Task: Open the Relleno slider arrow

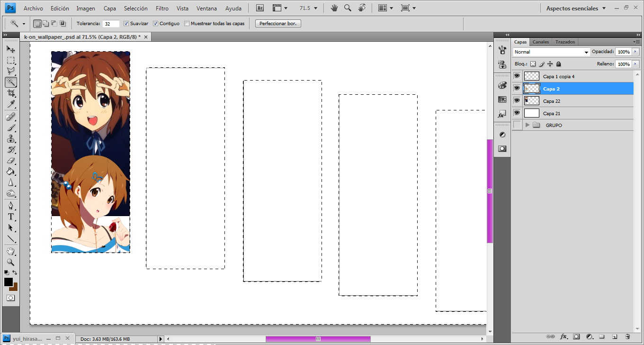Action: click(635, 64)
